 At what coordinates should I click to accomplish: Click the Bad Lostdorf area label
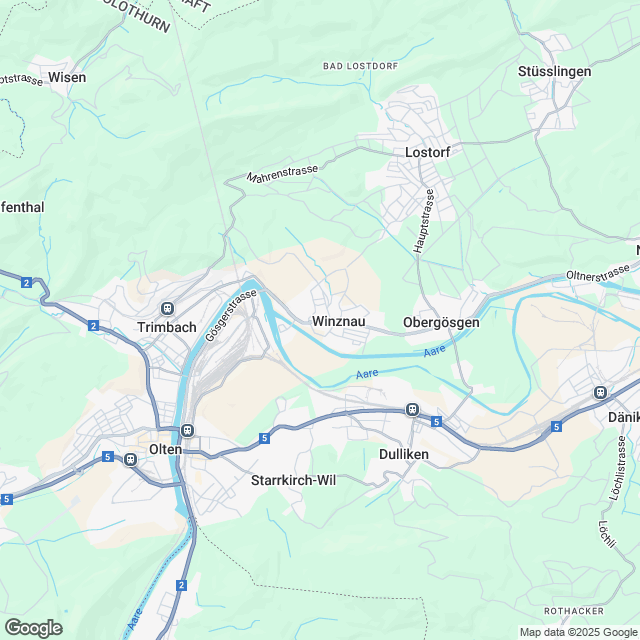coord(360,66)
